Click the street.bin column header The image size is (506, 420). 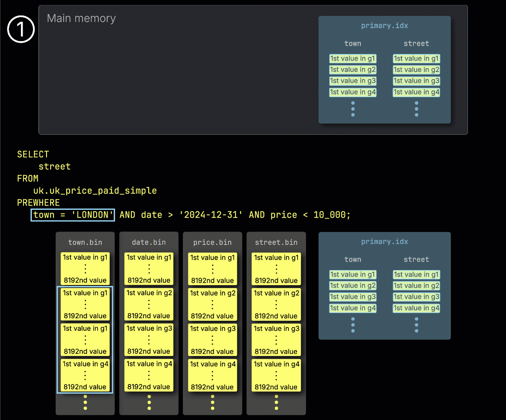[x=276, y=242]
